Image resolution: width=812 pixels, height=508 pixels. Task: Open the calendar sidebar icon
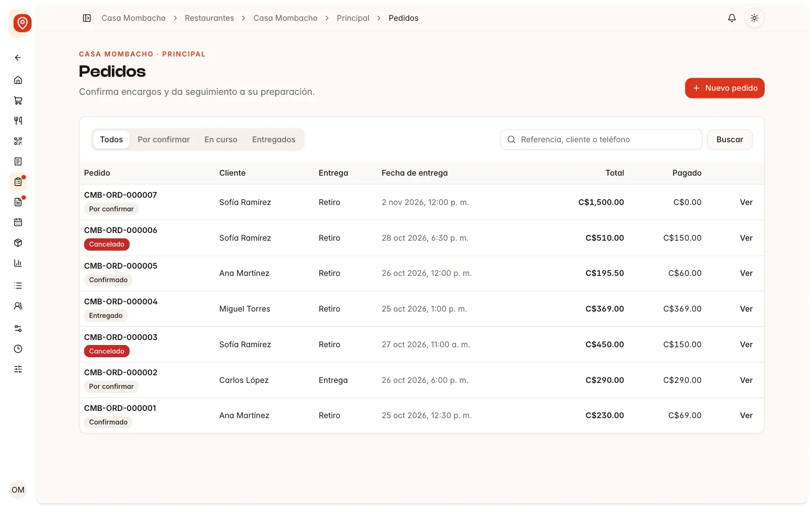pos(18,222)
